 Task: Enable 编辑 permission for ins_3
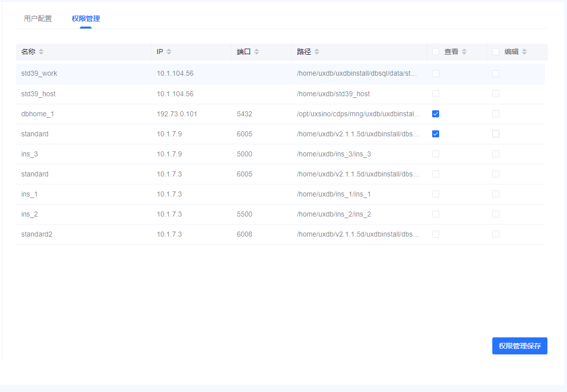(x=496, y=154)
